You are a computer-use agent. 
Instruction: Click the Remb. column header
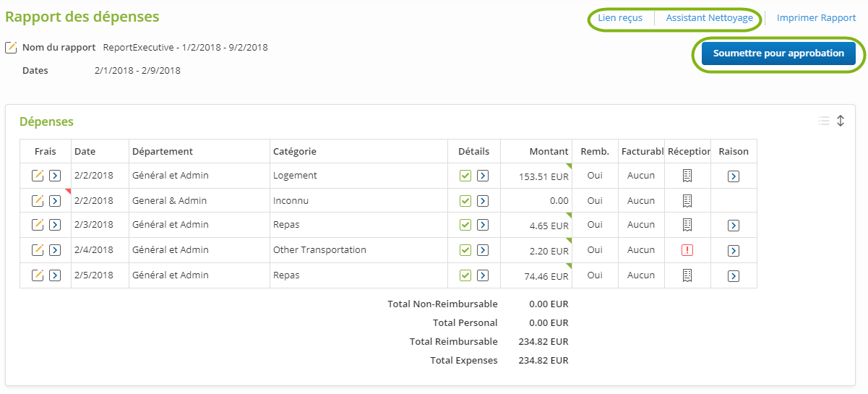click(x=595, y=152)
